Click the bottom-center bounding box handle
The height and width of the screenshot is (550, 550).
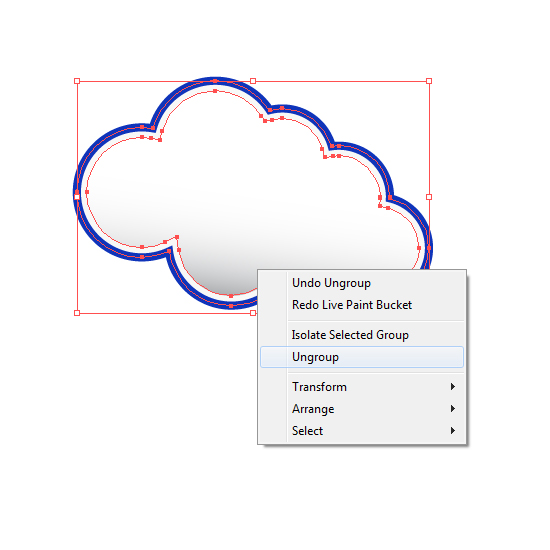point(253,313)
